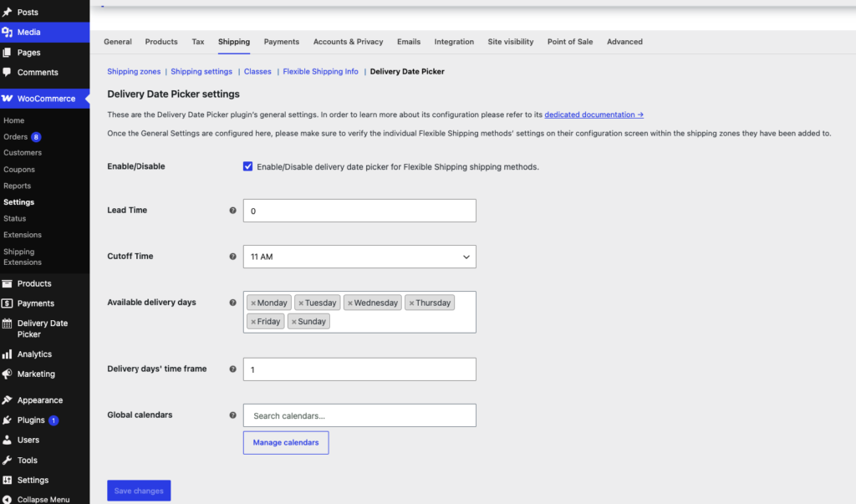Open the Accounts & Privacy tab
This screenshot has height=504, width=856.
349,42
